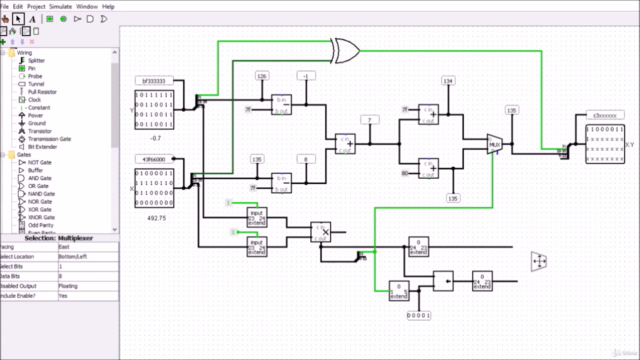Screen dimensions: 640x360
Task: Select Power component in tree
Action: (x=36, y=115)
